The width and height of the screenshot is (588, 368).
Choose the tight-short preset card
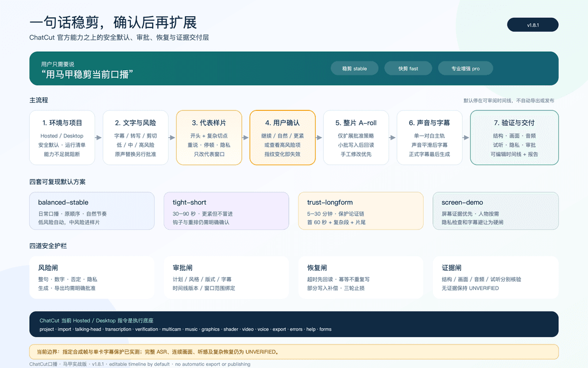tap(226, 210)
